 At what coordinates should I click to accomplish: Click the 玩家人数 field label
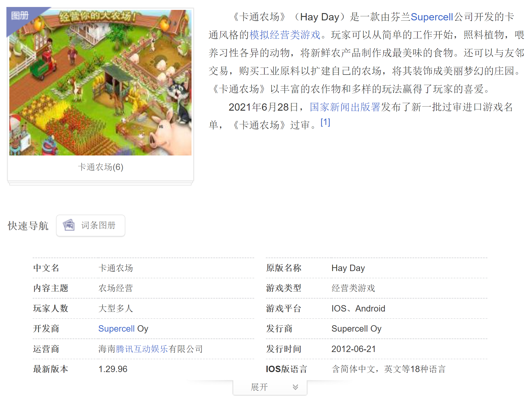coord(50,308)
